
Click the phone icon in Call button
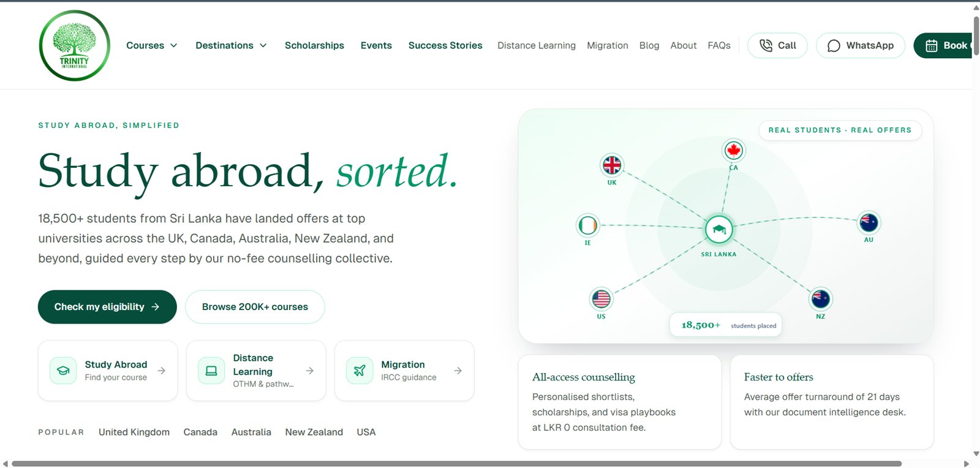766,45
